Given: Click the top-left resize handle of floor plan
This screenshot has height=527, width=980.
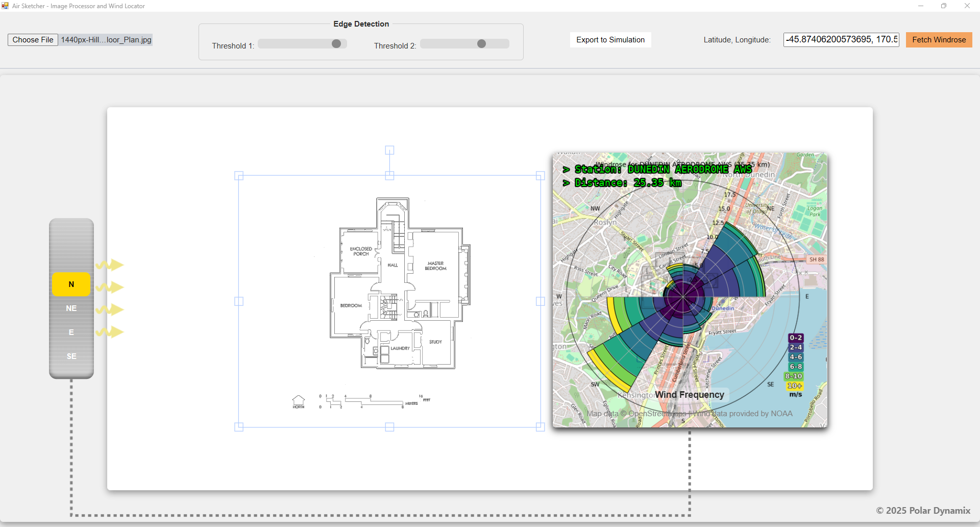Looking at the screenshot, I should (239, 176).
